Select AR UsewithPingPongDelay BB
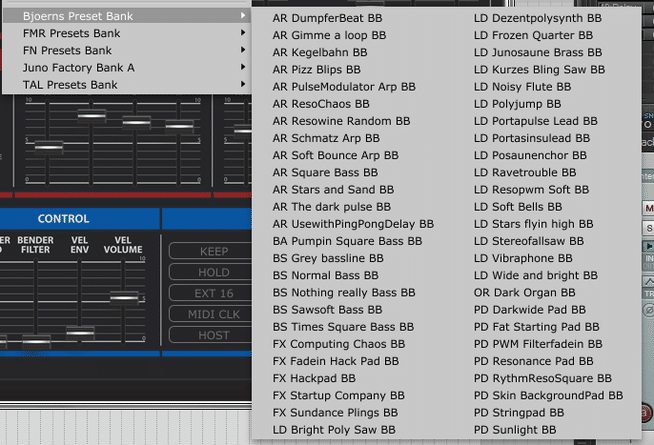 pyautogui.click(x=353, y=224)
